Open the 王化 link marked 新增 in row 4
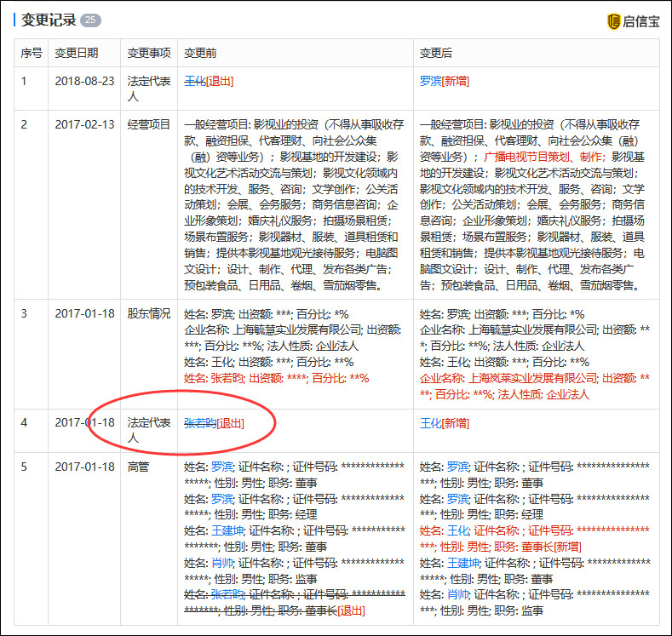The height and width of the screenshot is (636, 672). point(430,423)
